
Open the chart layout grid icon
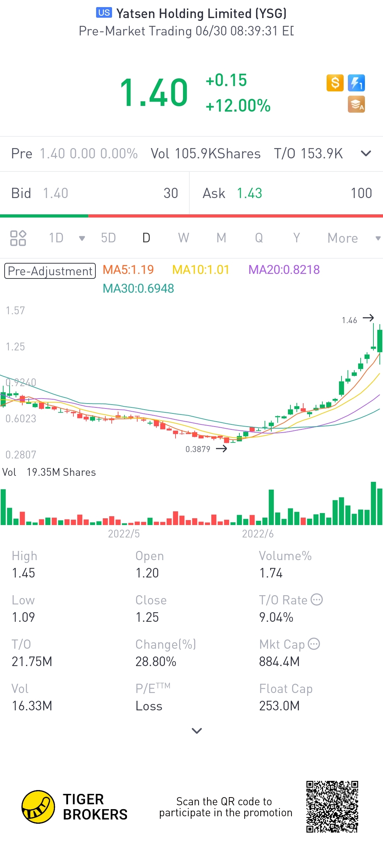(x=18, y=238)
